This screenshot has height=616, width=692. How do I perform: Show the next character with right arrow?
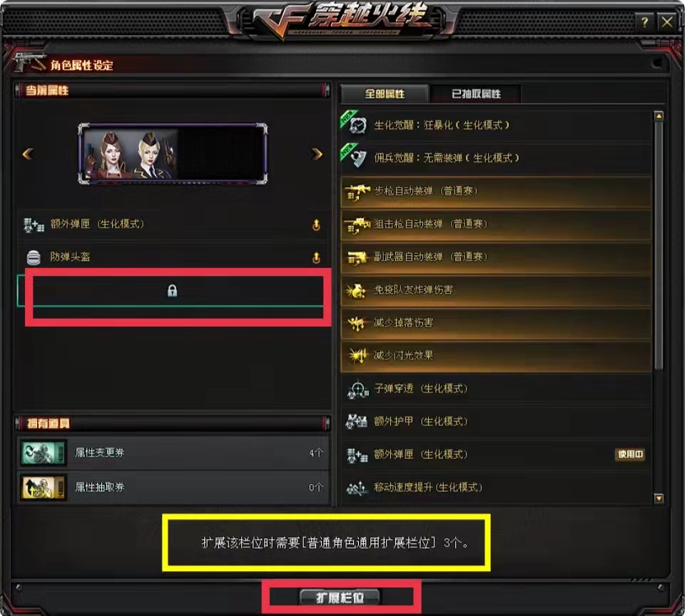[317, 154]
